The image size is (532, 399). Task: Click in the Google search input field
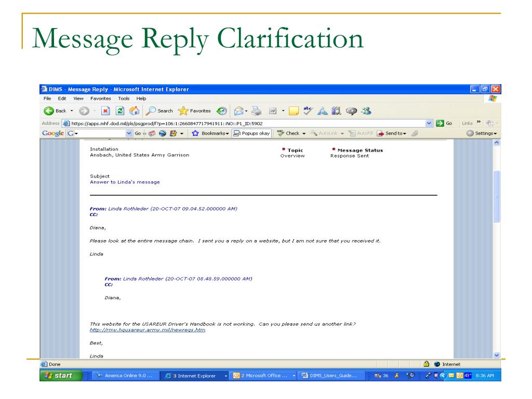pyautogui.click(x=102, y=133)
